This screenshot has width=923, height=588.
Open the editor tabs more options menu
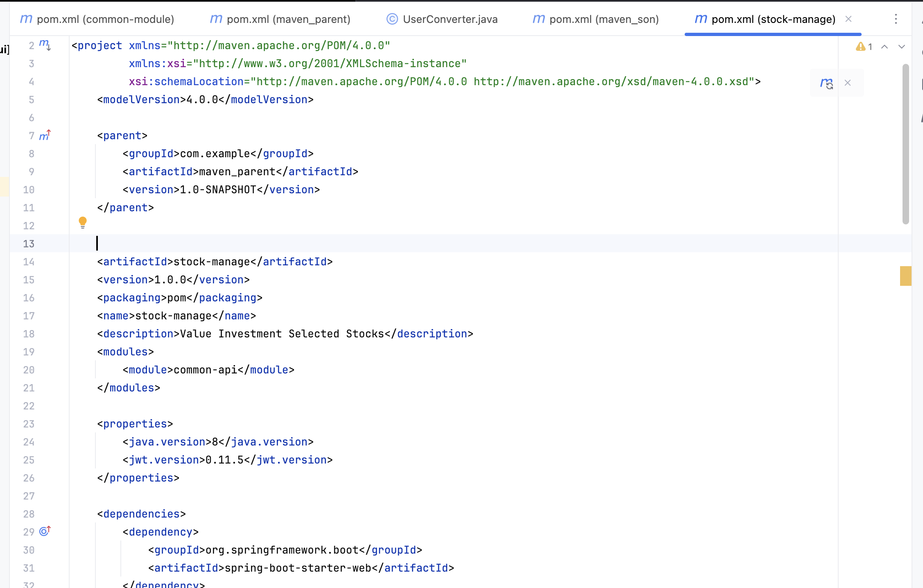tap(896, 19)
